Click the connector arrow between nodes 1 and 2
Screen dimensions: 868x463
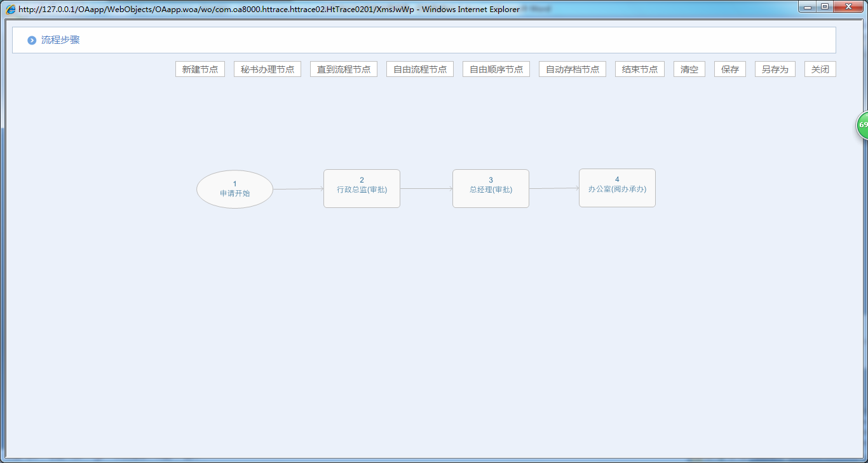(x=299, y=189)
